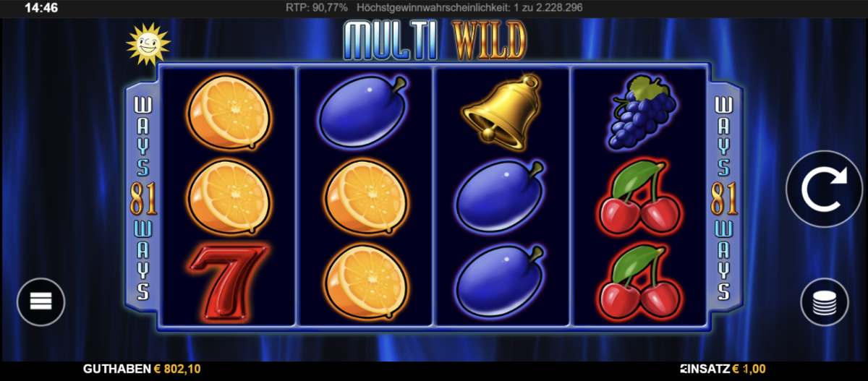Click the Guthaben balance display
Image resolution: width=868 pixels, height=381 pixels.
(142, 369)
